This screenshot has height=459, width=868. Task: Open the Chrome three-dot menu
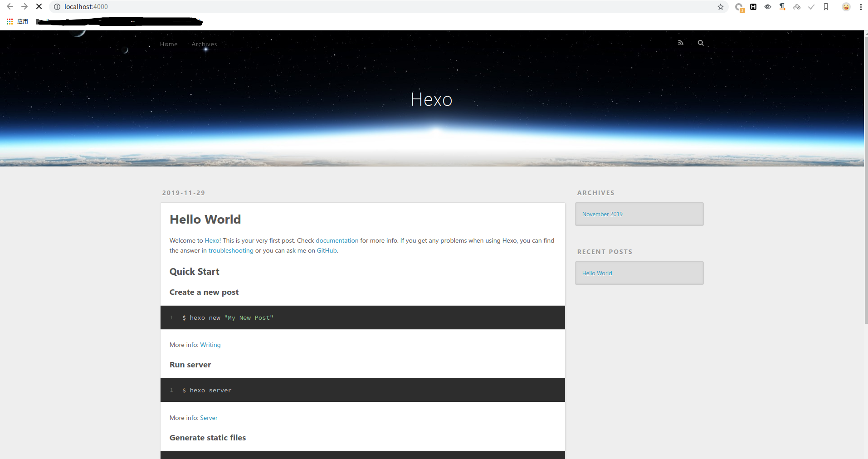coord(861,7)
